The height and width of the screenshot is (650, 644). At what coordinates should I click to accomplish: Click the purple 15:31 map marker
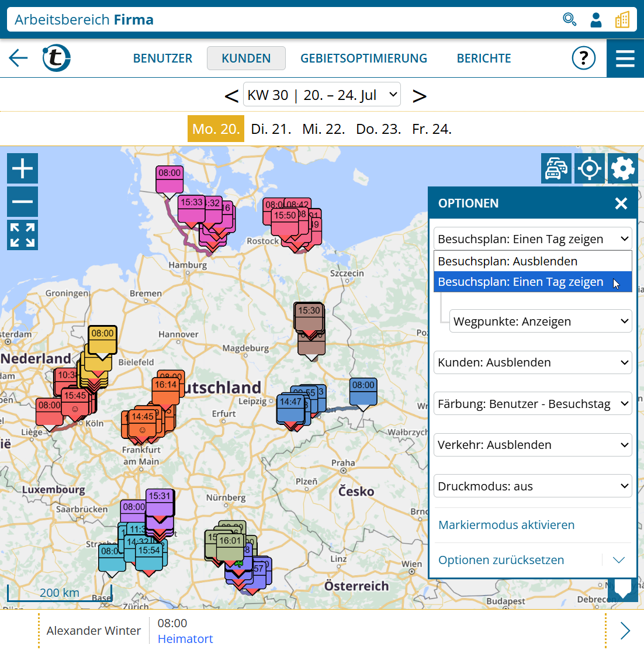(160, 502)
